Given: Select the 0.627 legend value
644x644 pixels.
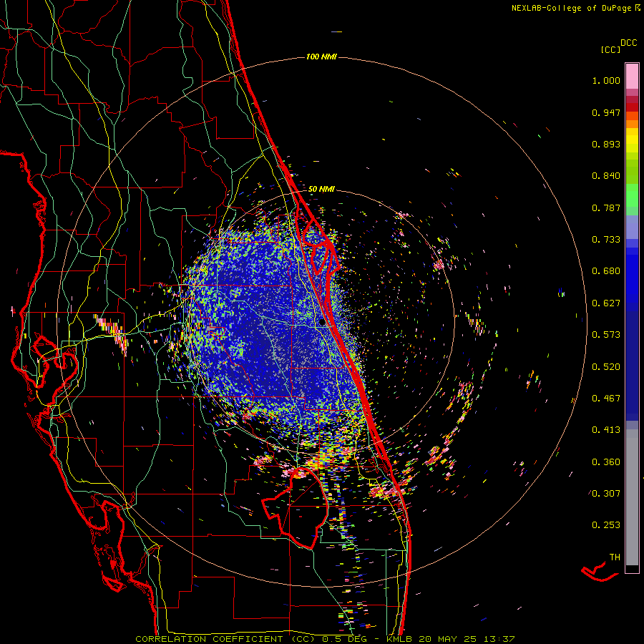Looking at the screenshot, I should [x=606, y=303].
